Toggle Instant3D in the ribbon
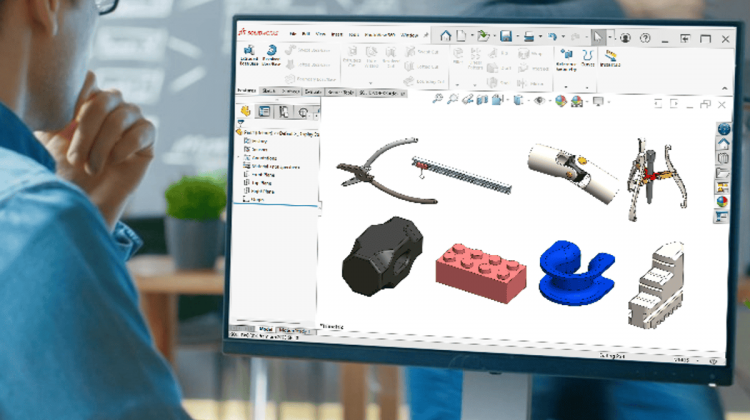750x420 pixels. pos(610,58)
